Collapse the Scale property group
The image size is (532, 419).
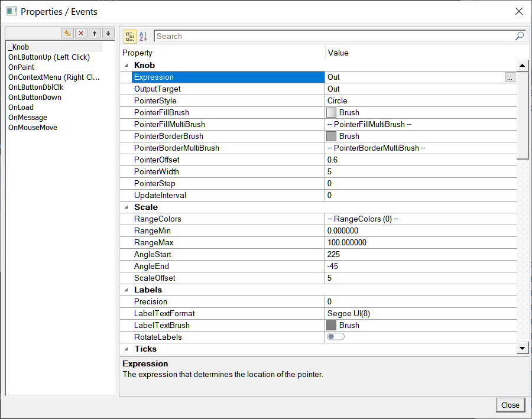pos(126,207)
